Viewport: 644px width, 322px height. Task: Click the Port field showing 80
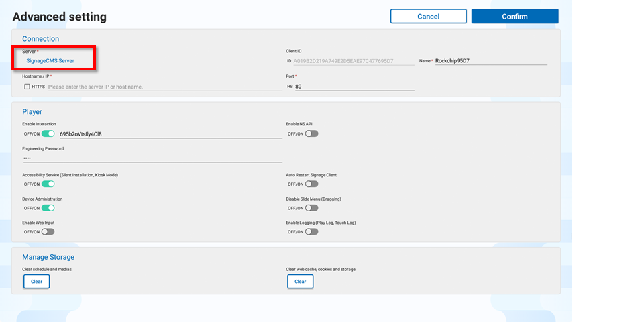pos(354,87)
